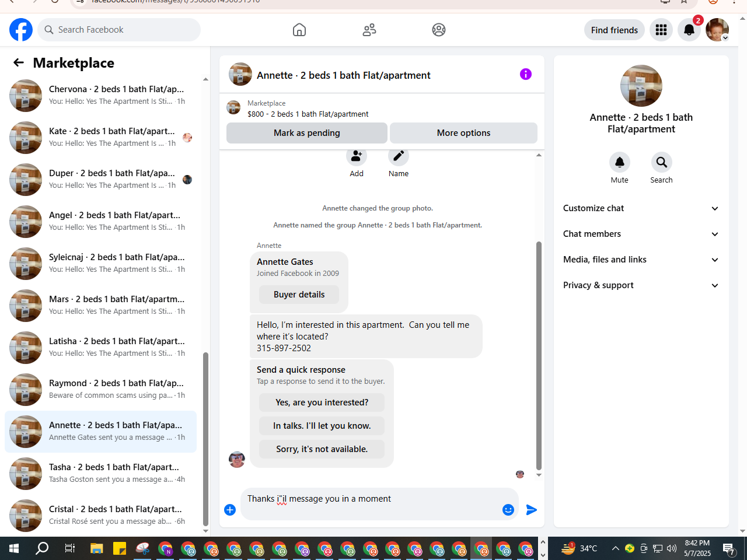Open Buyer details for Annette Gates
747x560 pixels.
click(x=299, y=295)
